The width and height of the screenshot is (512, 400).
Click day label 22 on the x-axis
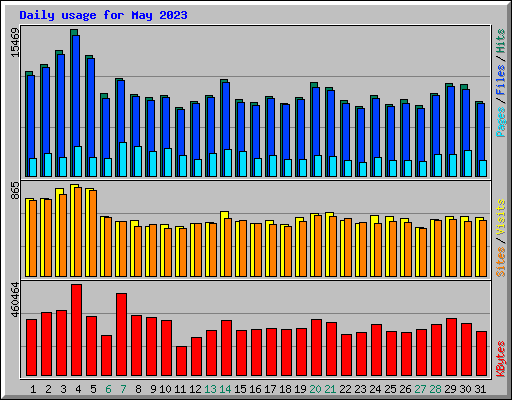(345, 389)
